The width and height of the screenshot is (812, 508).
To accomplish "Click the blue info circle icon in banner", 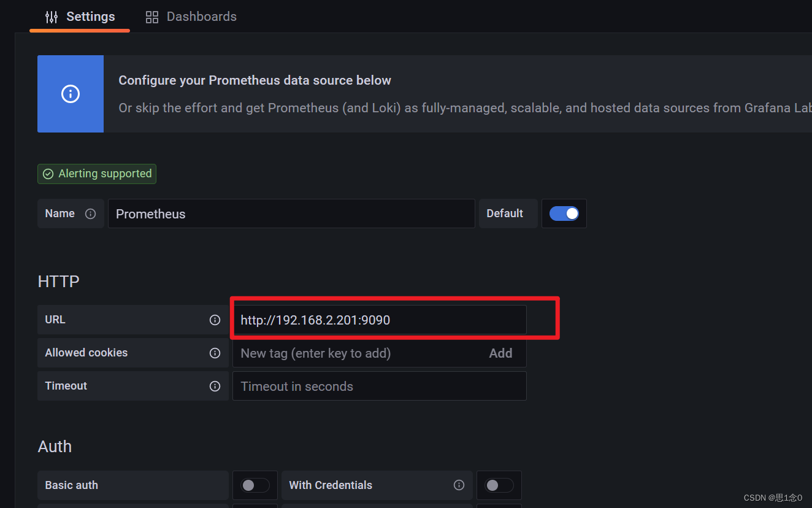I will 71,94.
